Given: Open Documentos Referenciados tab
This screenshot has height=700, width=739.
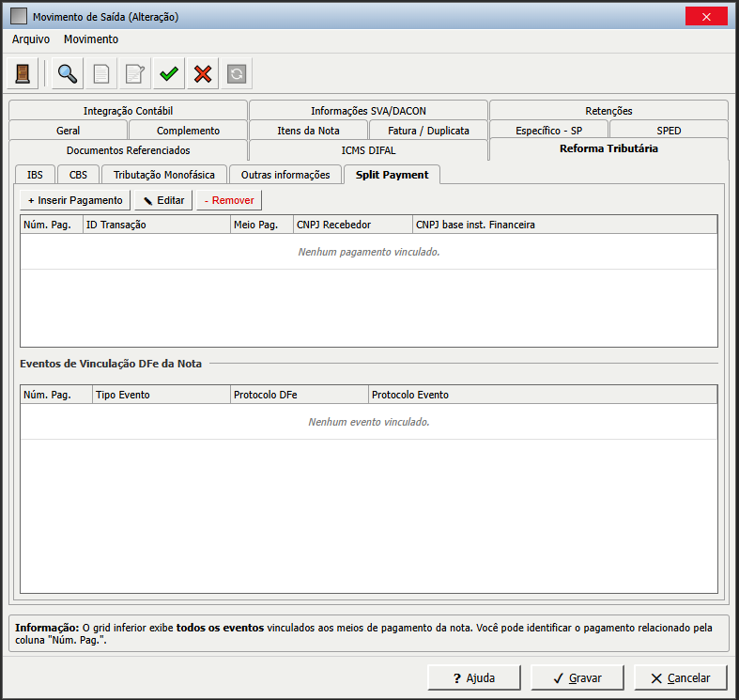Looking at the screenshot, I should point(129,150).
